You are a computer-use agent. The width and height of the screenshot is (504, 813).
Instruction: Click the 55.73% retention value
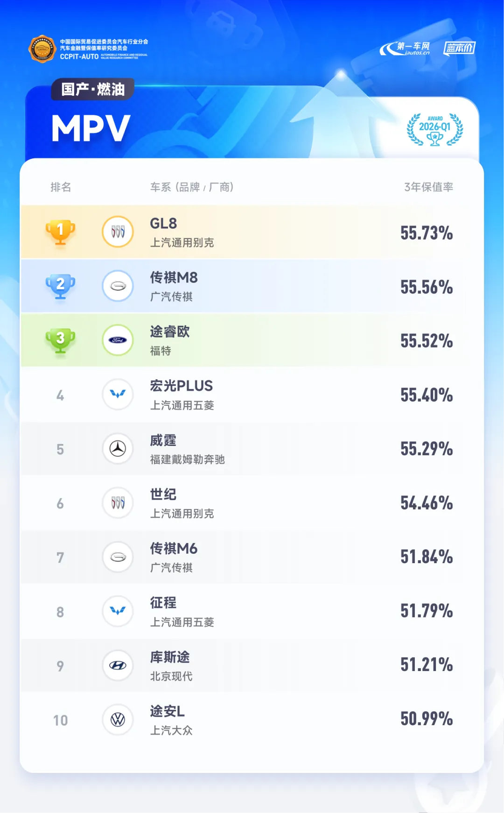[x=427, y=233]
